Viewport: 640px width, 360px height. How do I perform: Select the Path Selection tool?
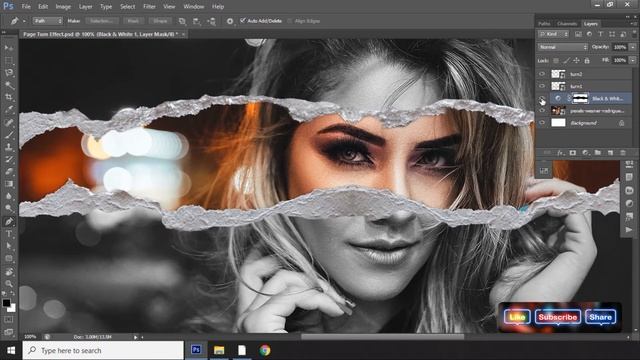click(x=9, y=246)
